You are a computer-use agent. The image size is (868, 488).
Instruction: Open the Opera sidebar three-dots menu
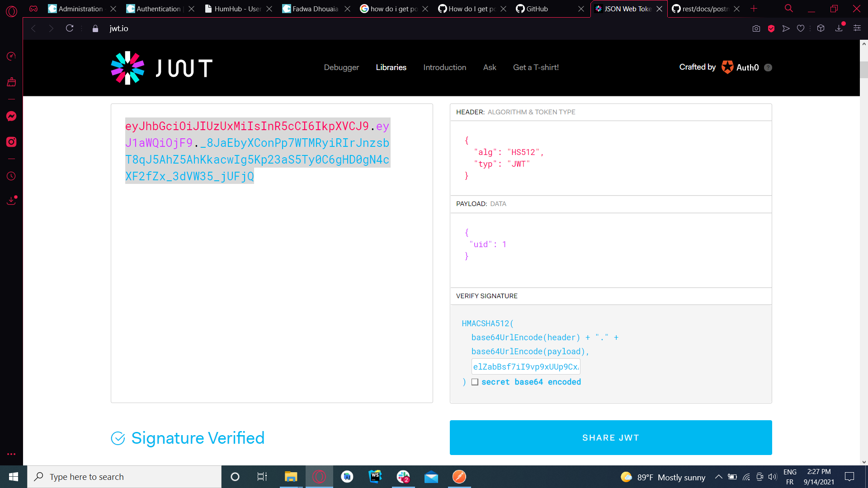pos(11,454)
